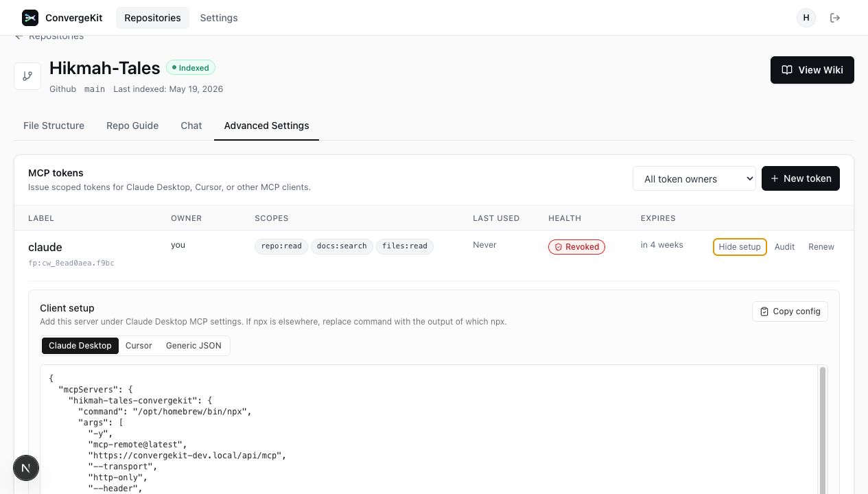Click the HEALTH column header
Viewport: 868px width, 494px height.
tap(565, 218)
